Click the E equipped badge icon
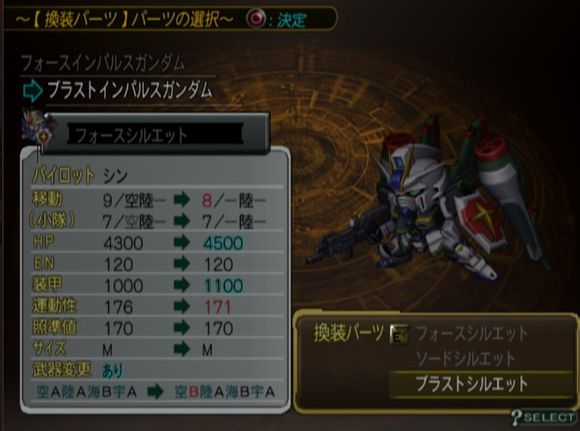 tap(399, 334)
